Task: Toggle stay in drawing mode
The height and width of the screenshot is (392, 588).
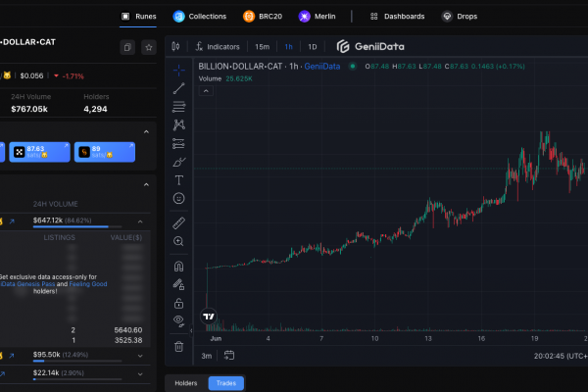Action: [x=179, y=284]
